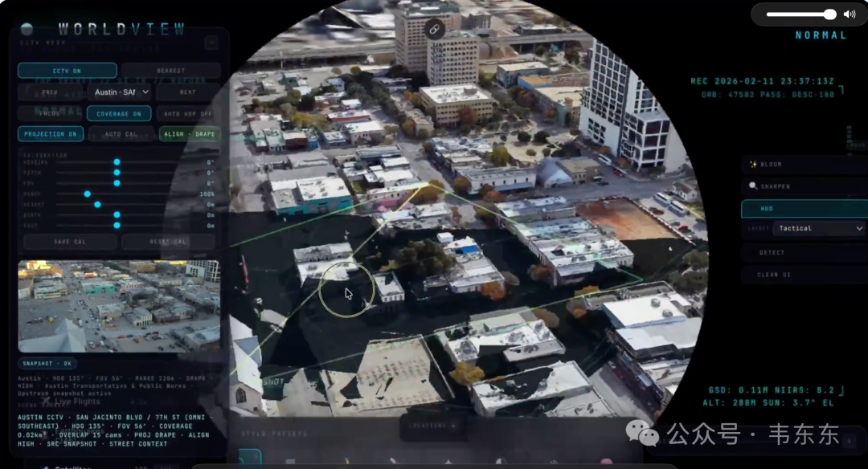Click the REC 2026-02-11 23:37:13Z timestamp
This screenshot has width=868, height=469.
tap(762, 81)
